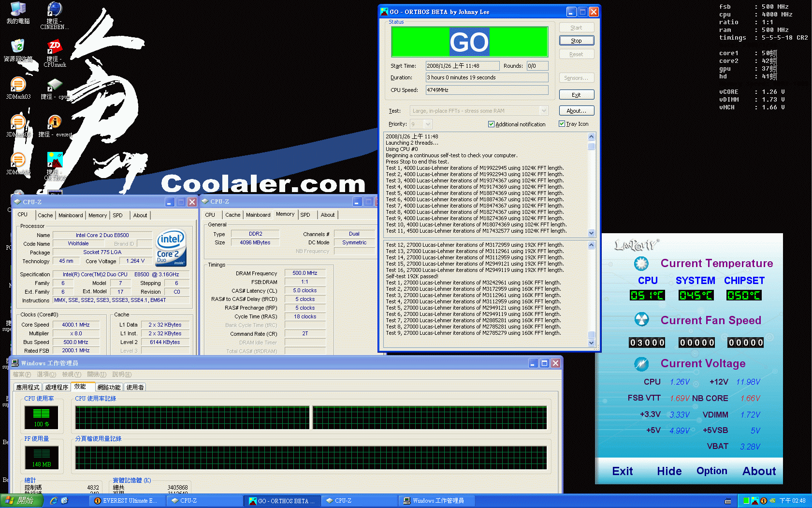This screenshot has width=812, height=508.
Task: Open the 檢視 (View) menu in Task Manager
Action: click(72, 374)
